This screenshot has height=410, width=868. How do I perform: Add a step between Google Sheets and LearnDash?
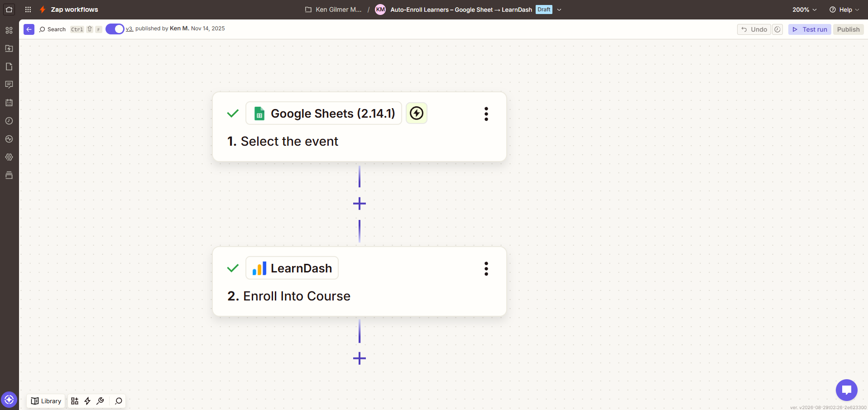pos(360,204)
